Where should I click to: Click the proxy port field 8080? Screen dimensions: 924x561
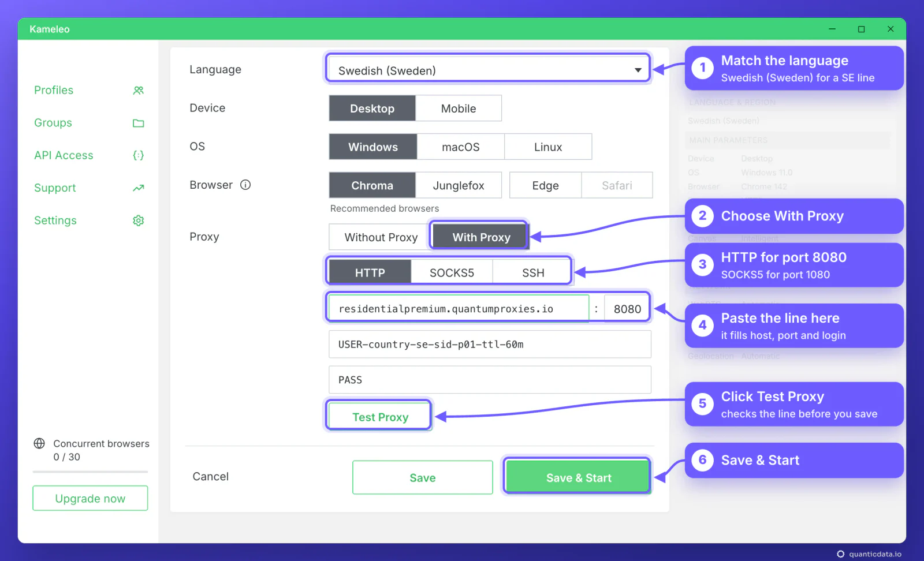click(x=627, y=309)
